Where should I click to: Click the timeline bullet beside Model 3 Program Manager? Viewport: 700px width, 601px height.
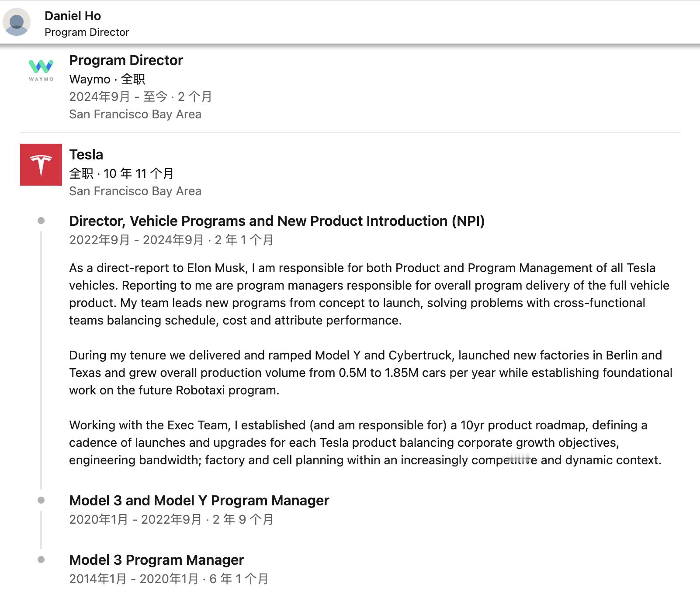tap(41, 560)
